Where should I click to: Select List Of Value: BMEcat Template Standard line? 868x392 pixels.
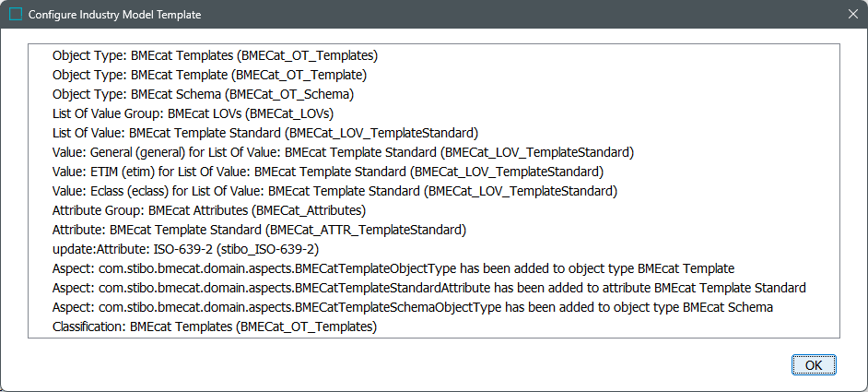coord(265,133)
